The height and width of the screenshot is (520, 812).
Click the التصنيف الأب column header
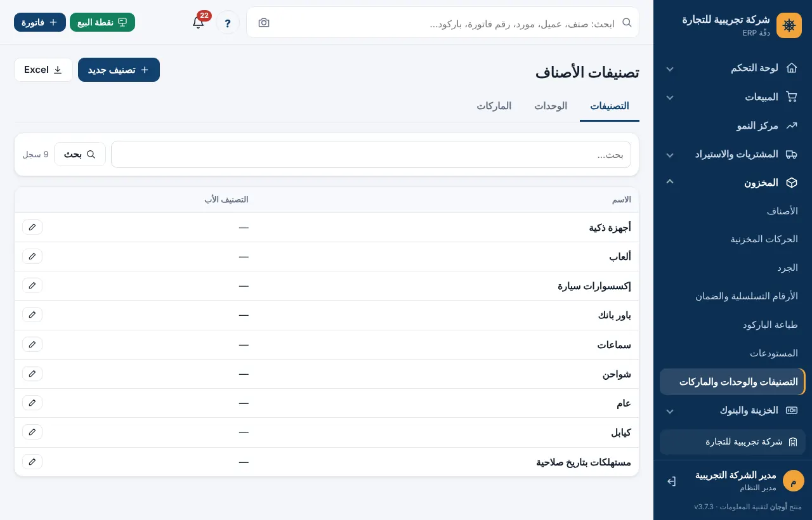(226, 200)
